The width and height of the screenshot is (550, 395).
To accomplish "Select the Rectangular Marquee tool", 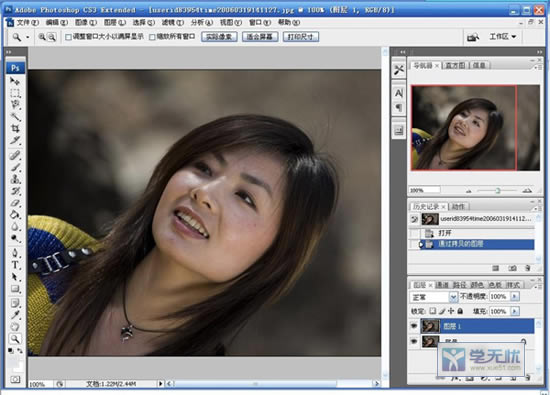I will pos(15,93).
